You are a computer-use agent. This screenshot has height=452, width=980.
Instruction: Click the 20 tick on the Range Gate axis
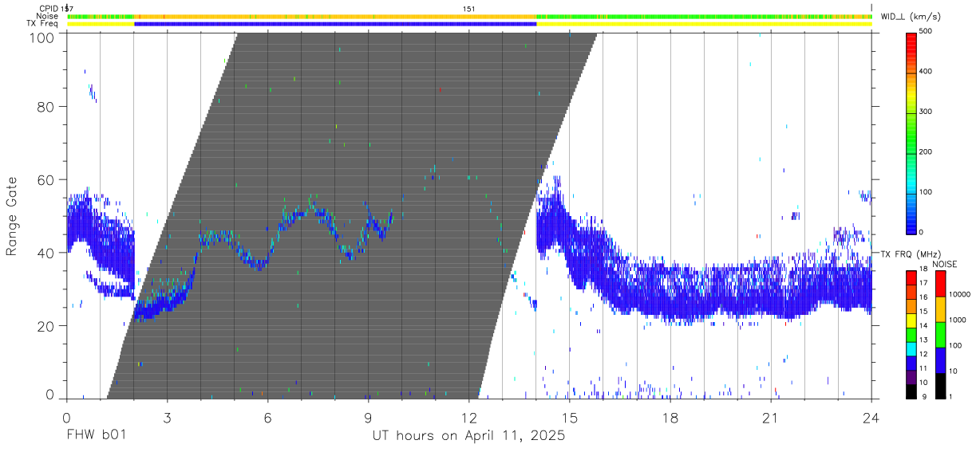coord(46,326)
